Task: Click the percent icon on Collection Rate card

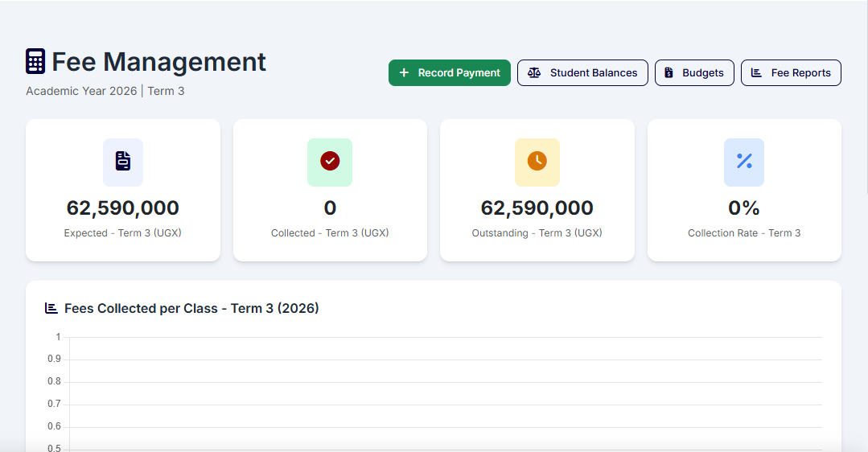Action: click(x=744, y=161)
